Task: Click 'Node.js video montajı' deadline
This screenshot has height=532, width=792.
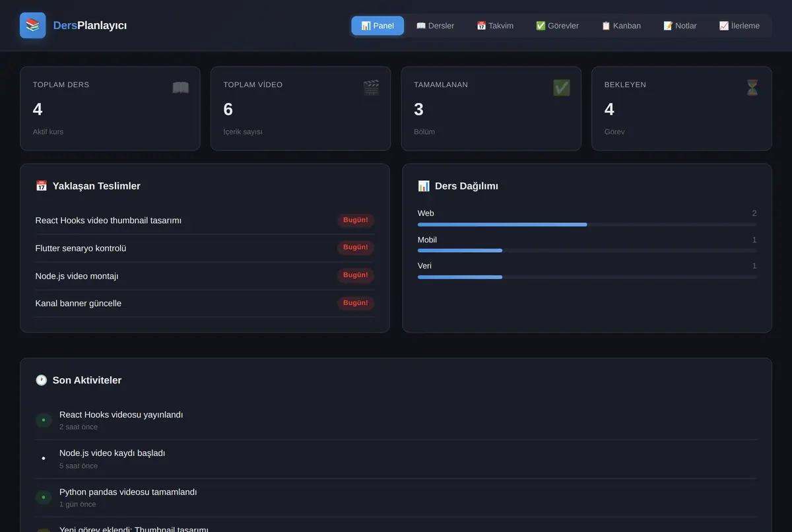Action: click(x=77, y=276)
